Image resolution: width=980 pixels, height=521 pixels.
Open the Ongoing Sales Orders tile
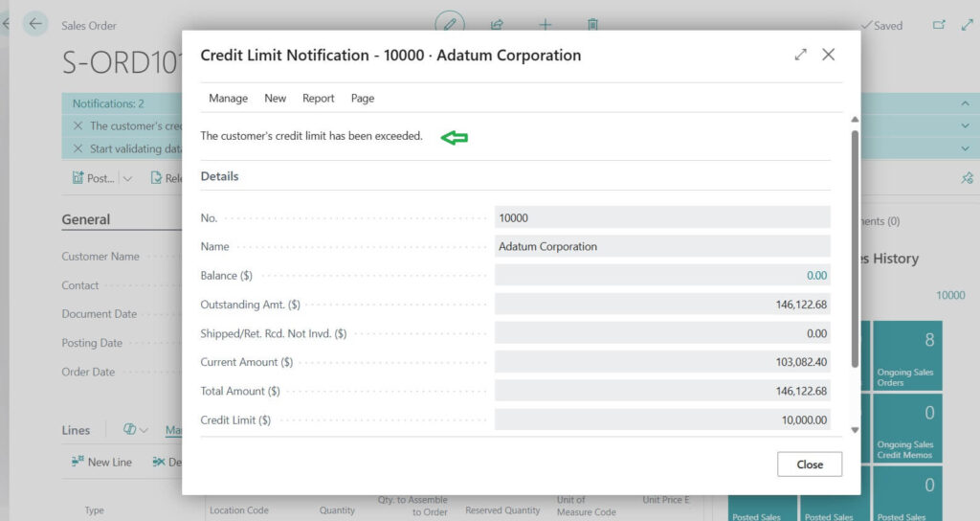pyautogui.click(x=907, y=356)
